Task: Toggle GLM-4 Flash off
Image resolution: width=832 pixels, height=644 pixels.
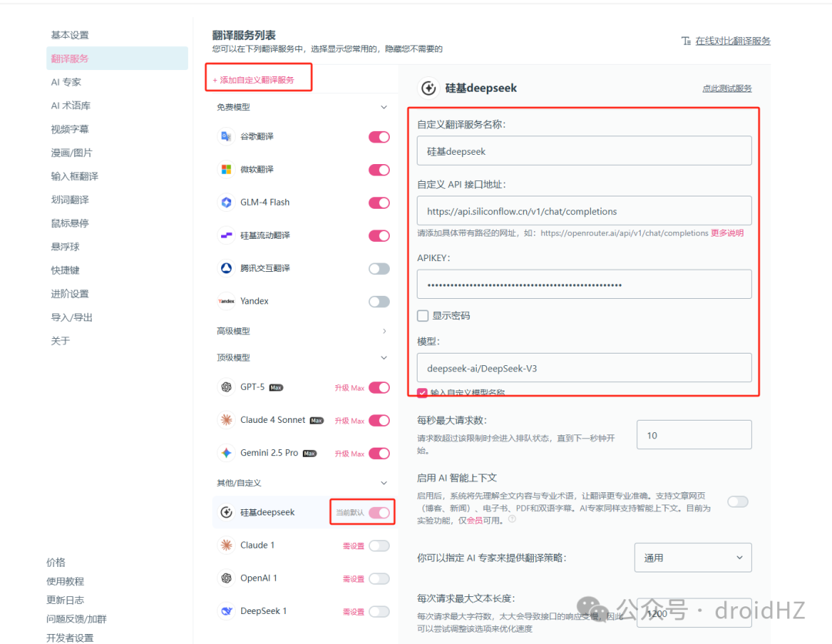Action: (379, 203)
